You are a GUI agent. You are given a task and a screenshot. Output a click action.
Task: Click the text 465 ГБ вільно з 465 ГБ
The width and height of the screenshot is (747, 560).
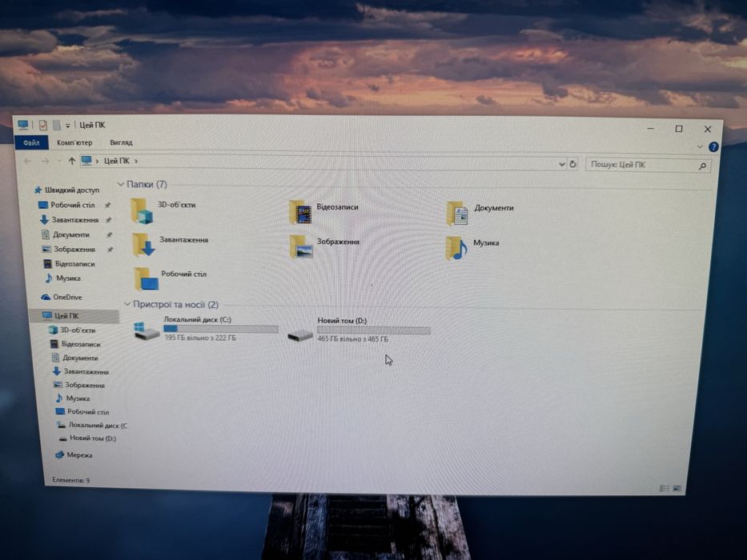[x=352, y=339]
